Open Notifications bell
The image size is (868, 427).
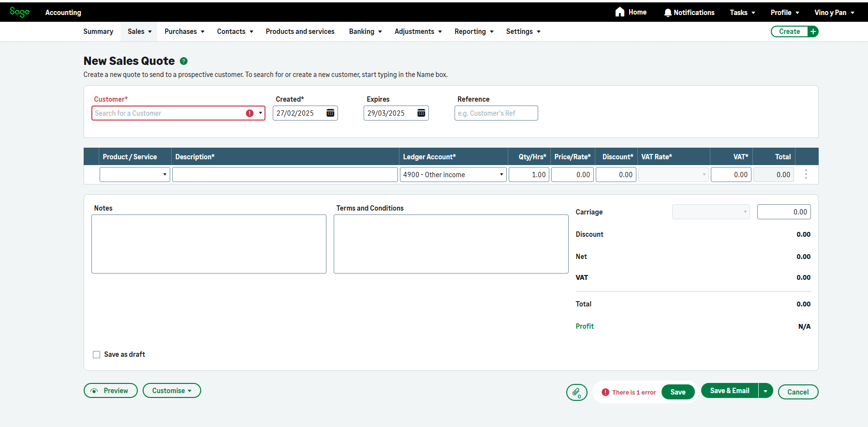point(668,13)
